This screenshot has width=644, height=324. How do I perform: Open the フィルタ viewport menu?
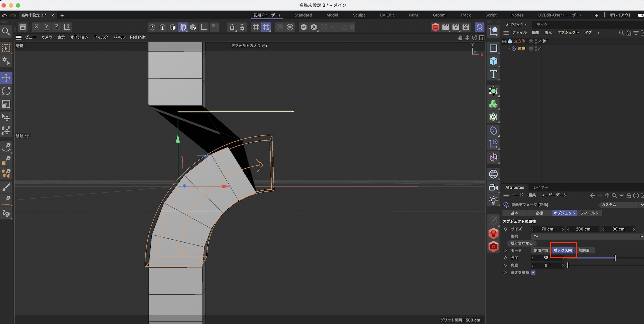[x=101, y=37]
